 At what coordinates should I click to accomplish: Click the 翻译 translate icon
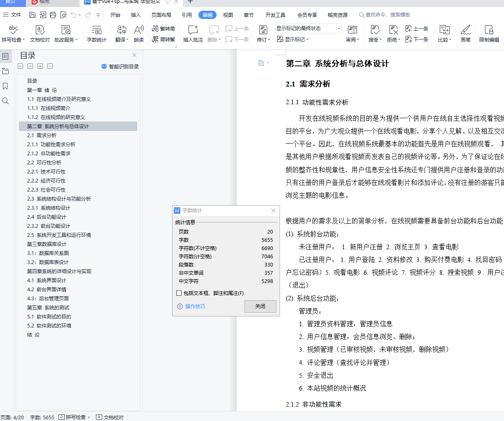(x=121, y=33)
